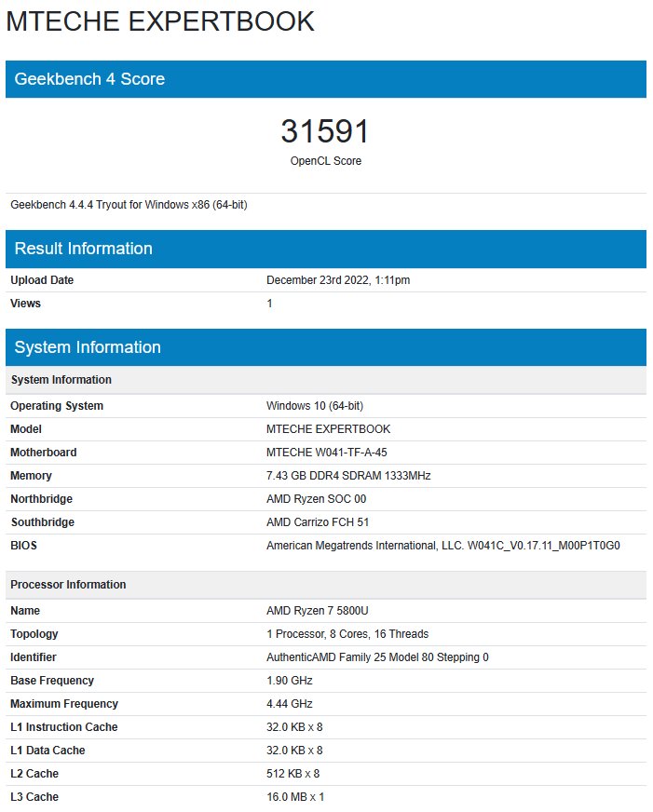
Task: Select AMD Ryzen 7 5800U value
Action: click(318, 611)
